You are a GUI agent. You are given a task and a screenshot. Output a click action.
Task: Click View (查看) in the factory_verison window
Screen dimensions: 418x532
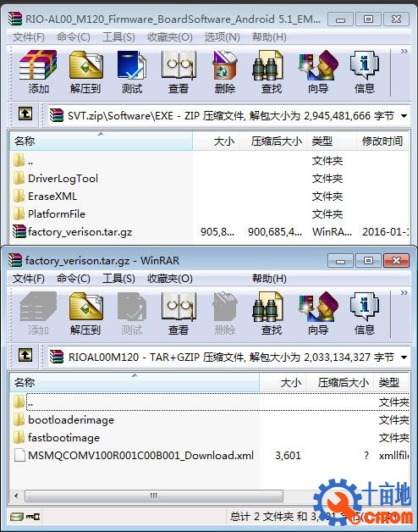click(179, 313)
